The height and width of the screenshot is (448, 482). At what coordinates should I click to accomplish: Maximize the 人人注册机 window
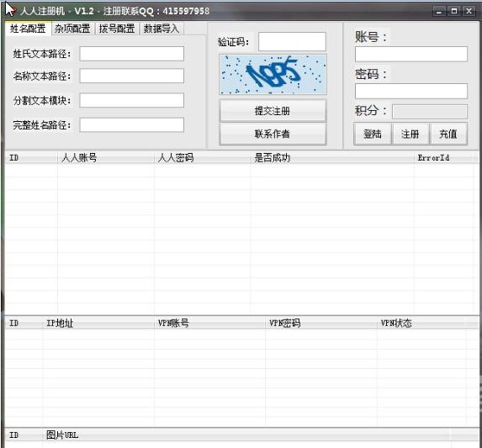tap(454, 12)
